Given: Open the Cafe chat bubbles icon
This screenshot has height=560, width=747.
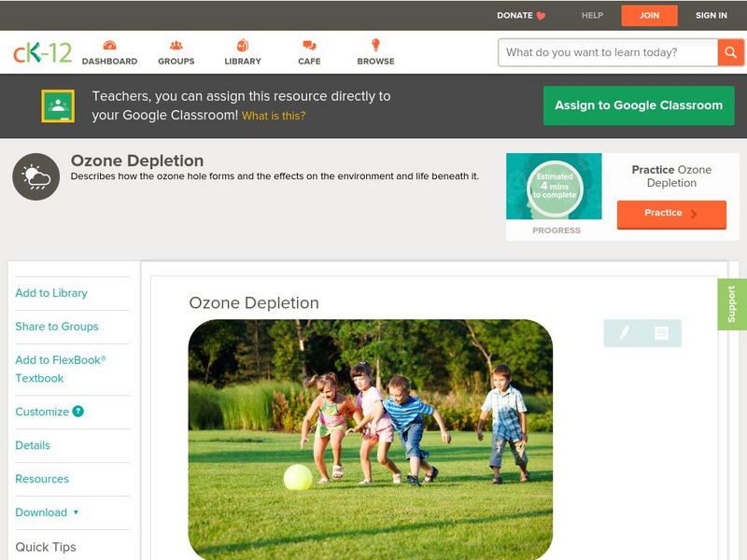Looking at the screenshot, I should [309, 45].
